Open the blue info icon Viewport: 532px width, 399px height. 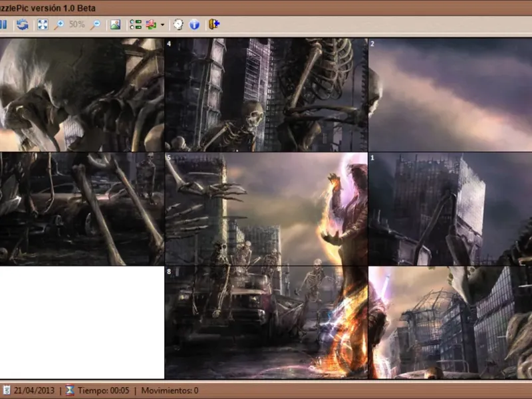pyautogui.click(x=194, y=25)
